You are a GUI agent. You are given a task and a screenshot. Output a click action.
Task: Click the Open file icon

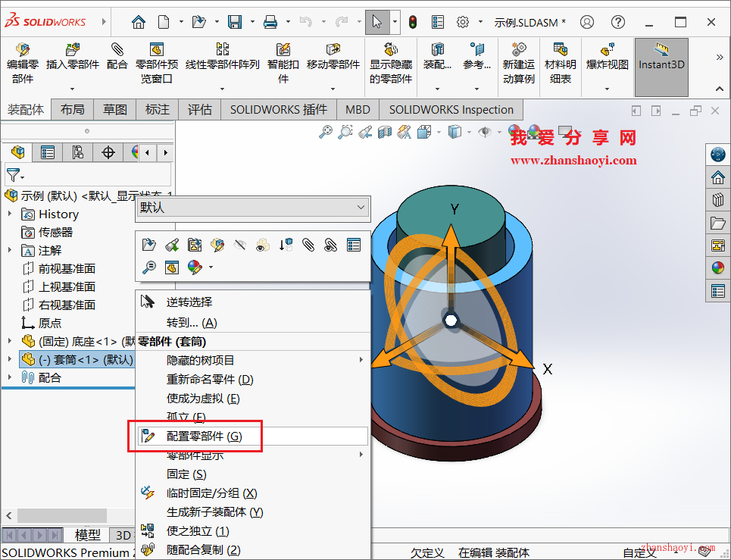(x=199, y=22)
